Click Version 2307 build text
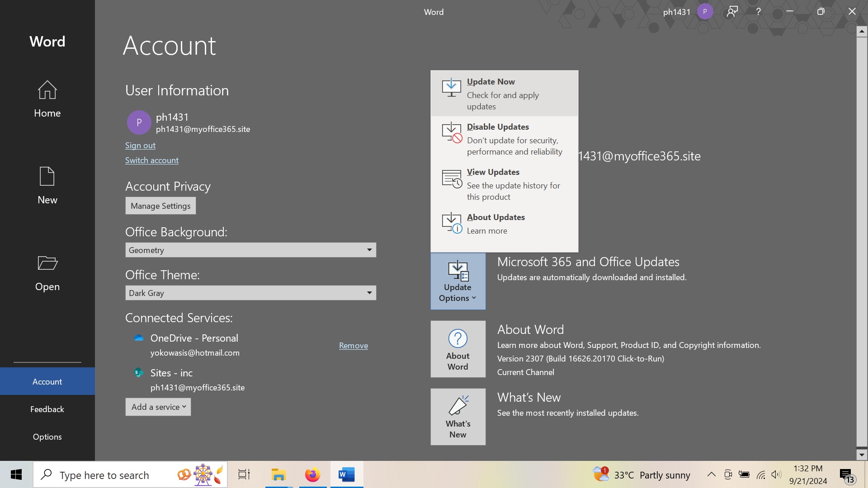 coord(580,358)
